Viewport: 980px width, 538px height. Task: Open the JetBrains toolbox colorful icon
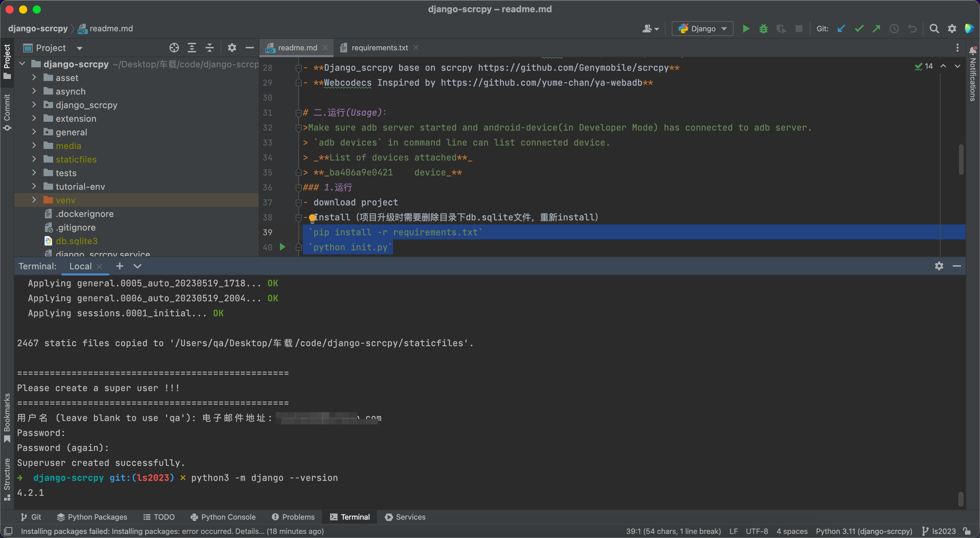[969, 29]
